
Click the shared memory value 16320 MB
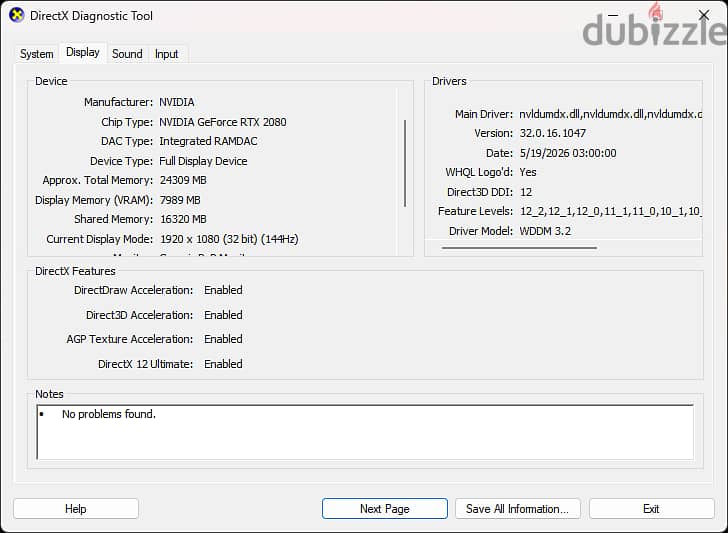pyautogui.click(x=183, y=219)
